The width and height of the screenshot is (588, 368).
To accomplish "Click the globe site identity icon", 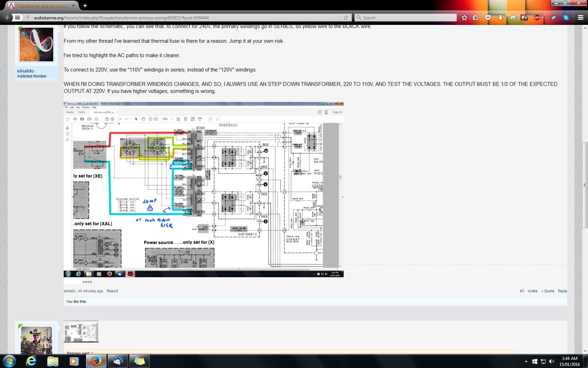I will [27, 18].
